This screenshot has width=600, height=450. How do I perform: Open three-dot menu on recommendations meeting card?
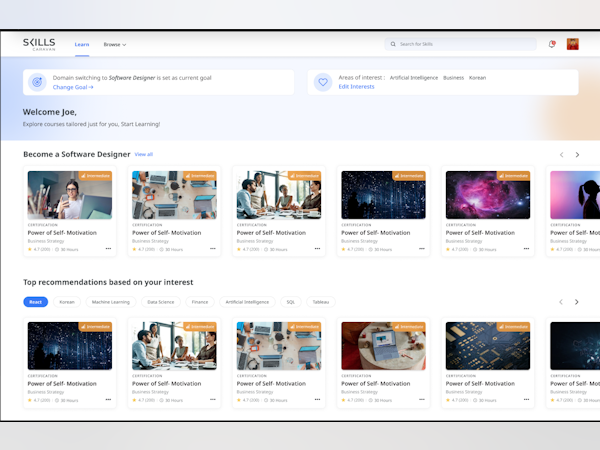[213, 399]
